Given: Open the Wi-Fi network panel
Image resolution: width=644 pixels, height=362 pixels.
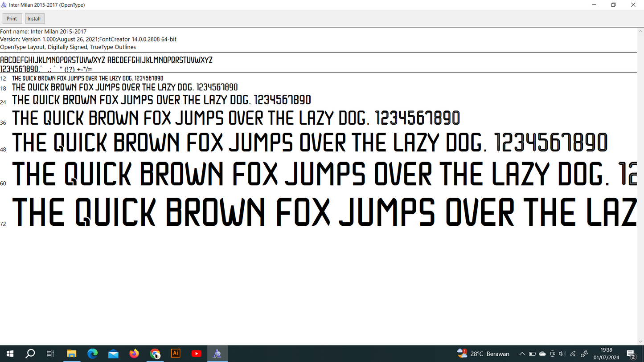Looking at the screenshot, I should point(573,354).
